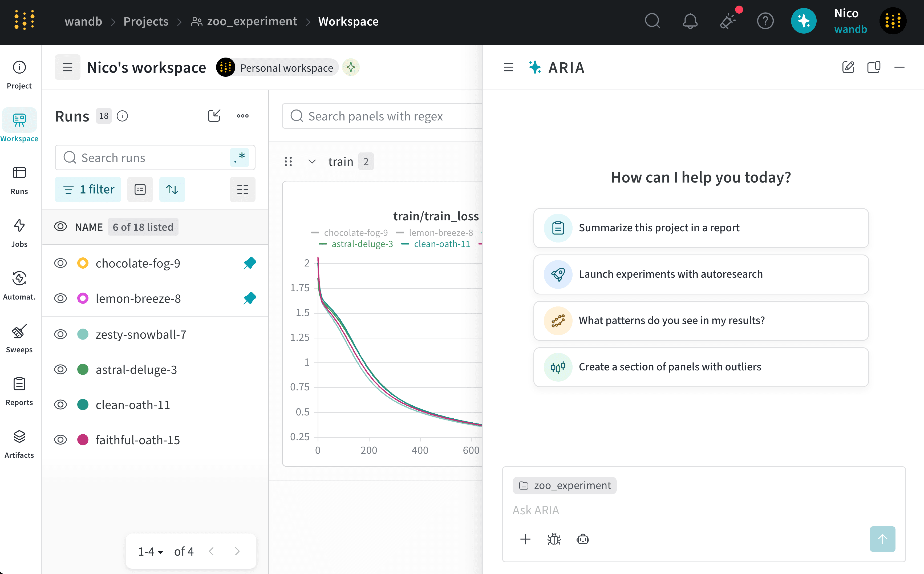Screen dimensions: 924x574
Task: Unpin the lemon-breeze-8 run
Action: pos(250,298)
